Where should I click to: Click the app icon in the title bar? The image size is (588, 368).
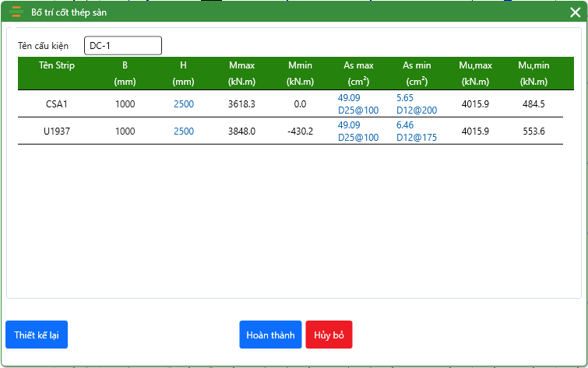[x=16, y=12]
